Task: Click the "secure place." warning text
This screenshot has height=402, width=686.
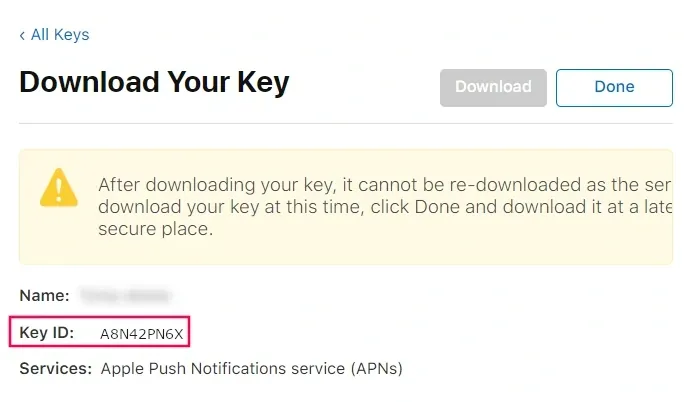Action: 155,229
